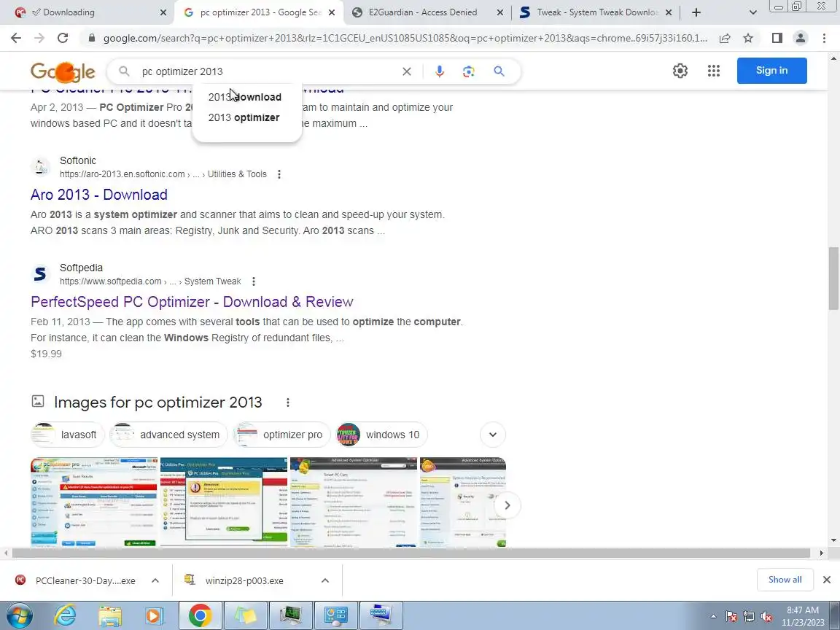Open the on-screen keyboard taskbar item
840x630 pixels.
point(381,615)
